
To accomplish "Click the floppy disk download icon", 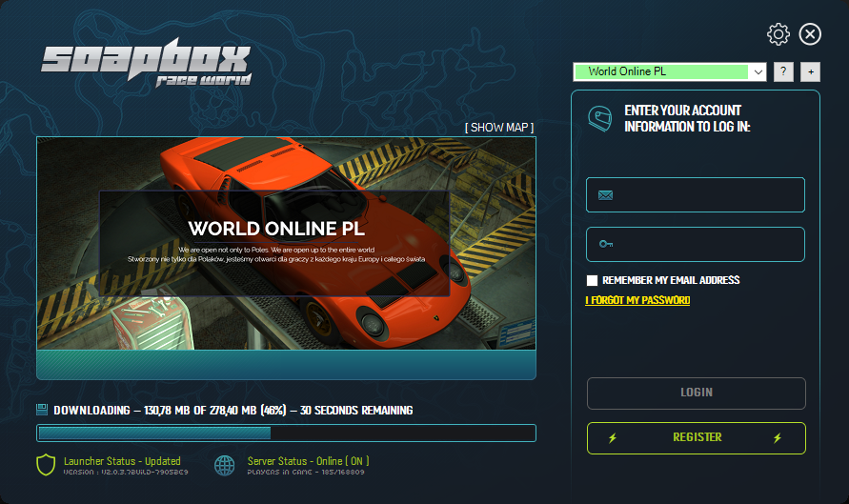I will [x=42, y=410].
